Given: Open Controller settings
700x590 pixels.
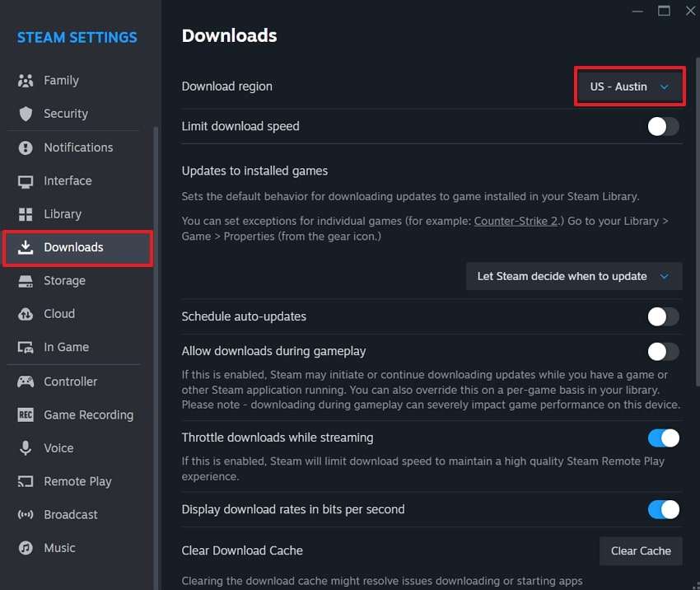Looking at the screenshot, I should [78, 382].
